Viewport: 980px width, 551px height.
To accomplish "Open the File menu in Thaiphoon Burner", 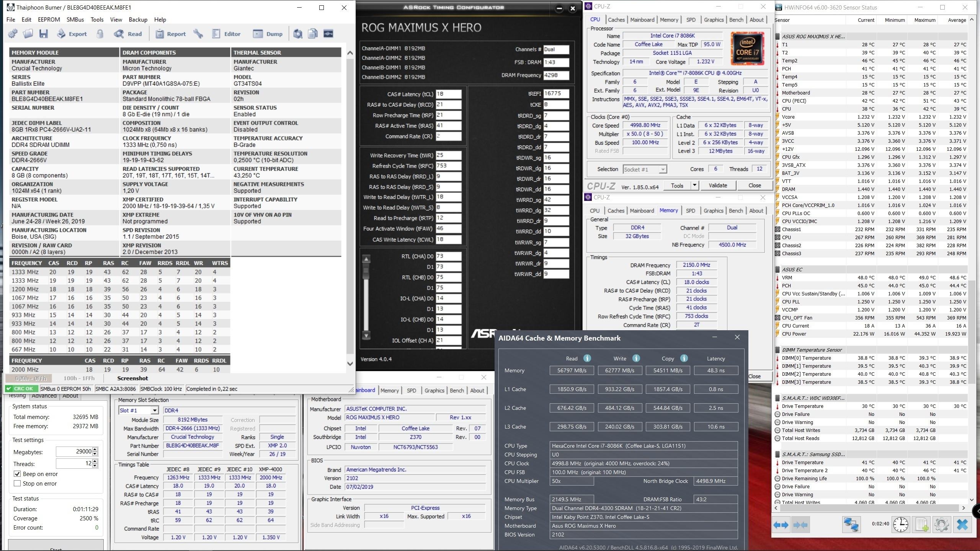I will [x=11, y=20].
